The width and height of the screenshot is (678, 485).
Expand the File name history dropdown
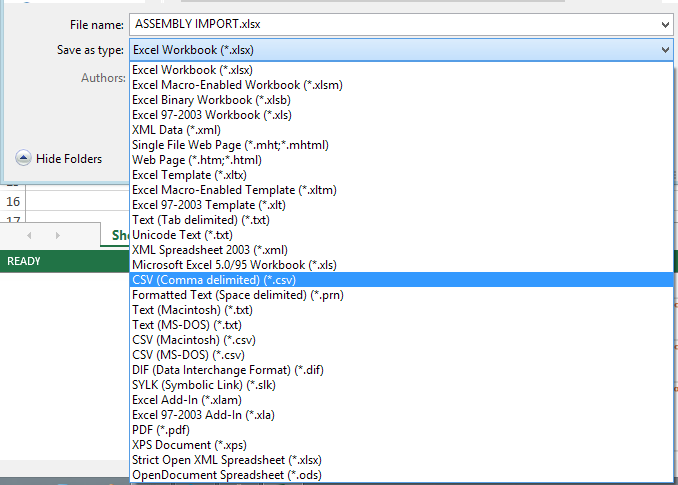pos(665,24)
